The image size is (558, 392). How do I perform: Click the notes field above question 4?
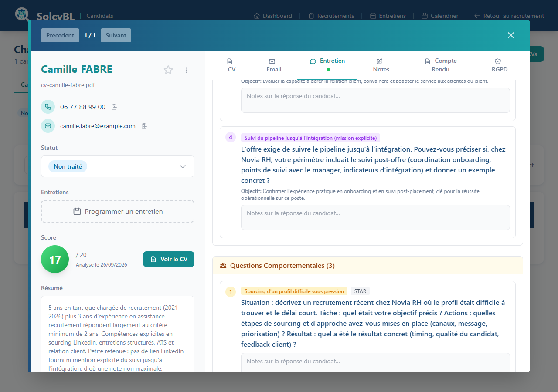(x=375, y=100)
